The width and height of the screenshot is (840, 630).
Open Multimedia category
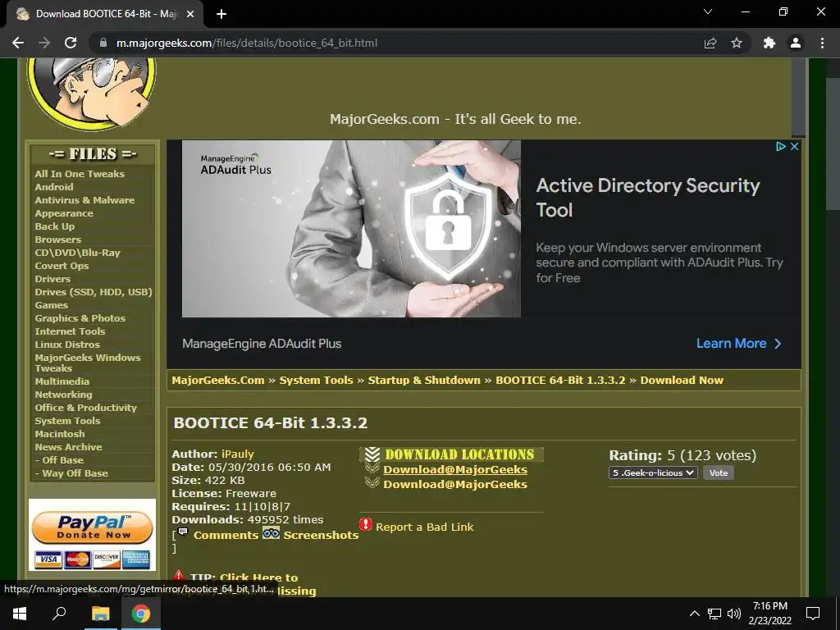pos(62,381)
